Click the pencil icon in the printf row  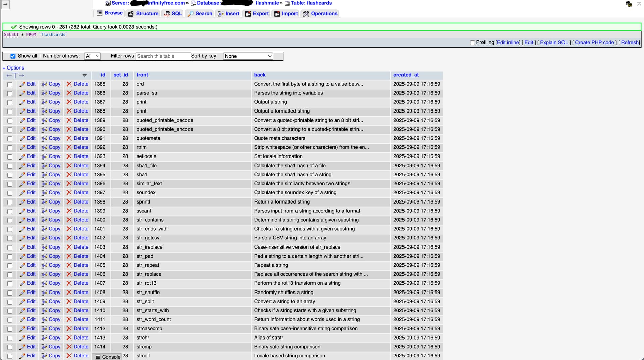pos(22,111)
